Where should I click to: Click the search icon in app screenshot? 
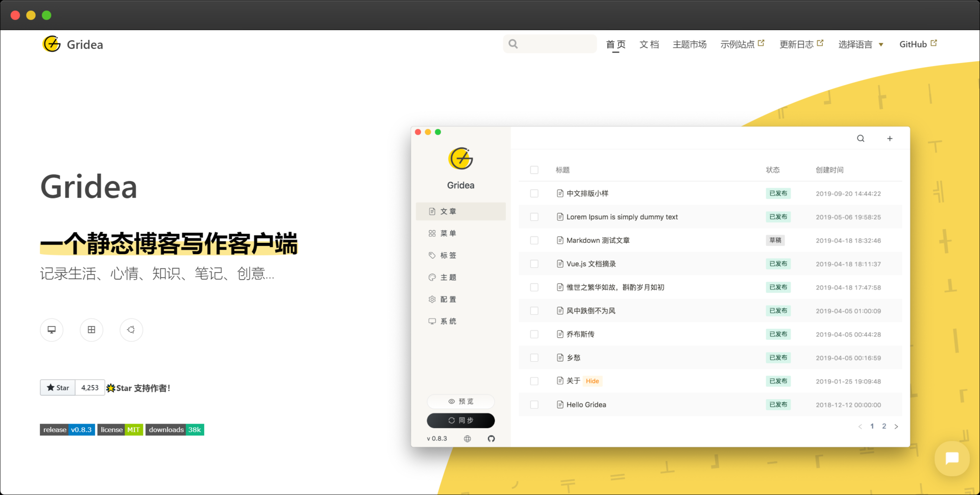coord(861,138)
